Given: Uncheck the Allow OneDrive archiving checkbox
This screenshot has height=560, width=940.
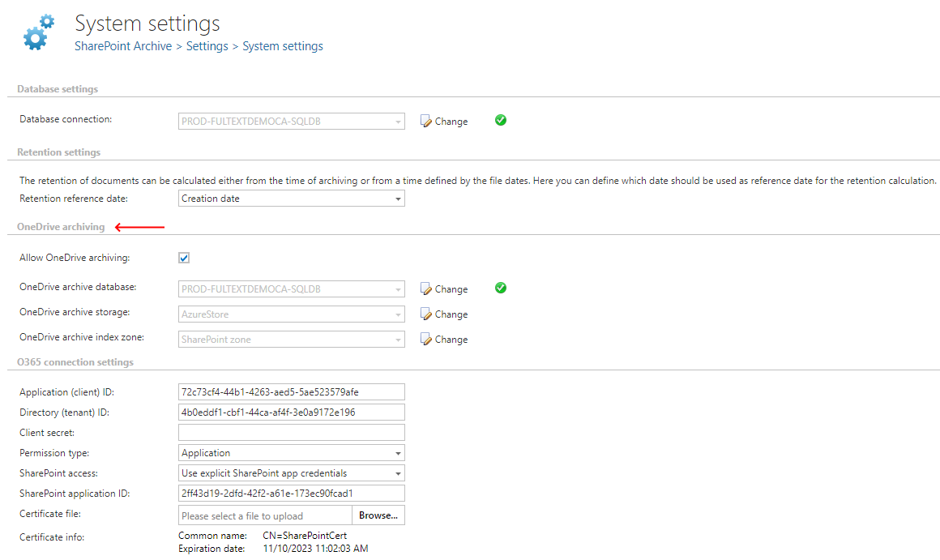Looking at the screenshot, I should (183, 257).
